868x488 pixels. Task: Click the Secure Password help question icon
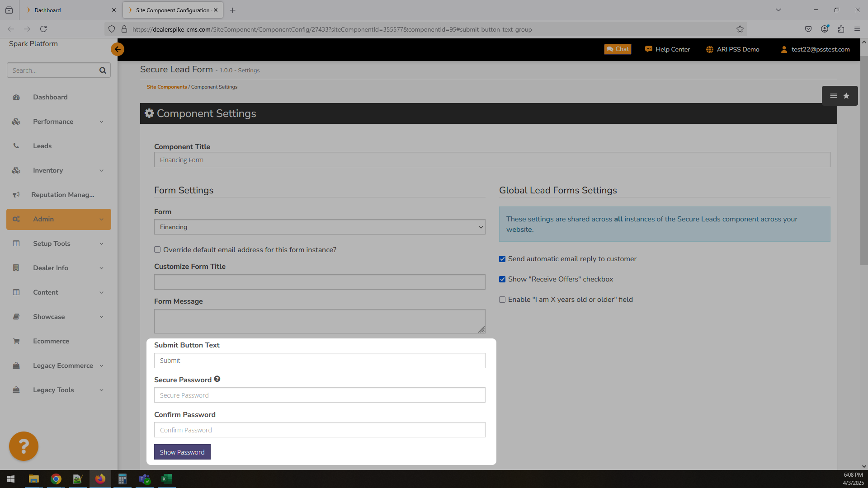point(217,379)
